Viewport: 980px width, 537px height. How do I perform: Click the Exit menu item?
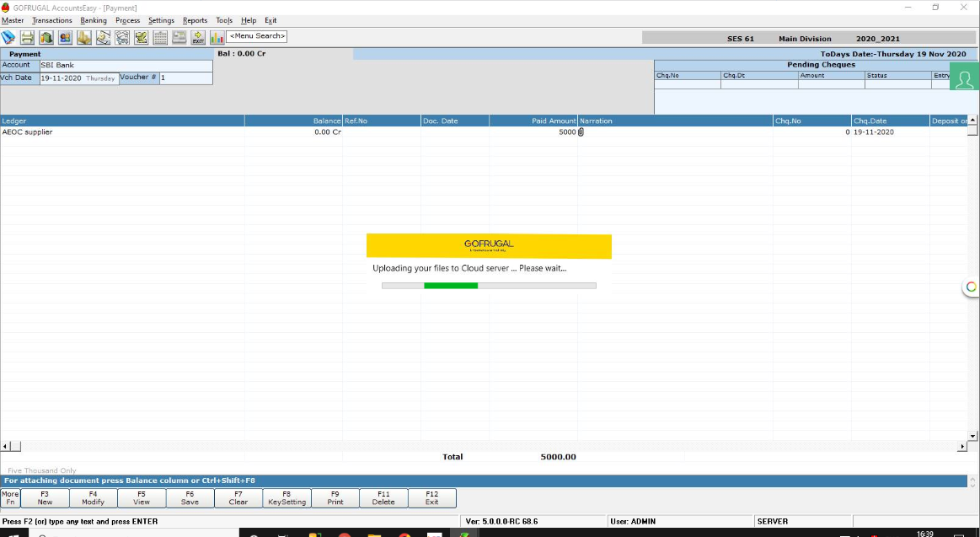coord(270,20)
